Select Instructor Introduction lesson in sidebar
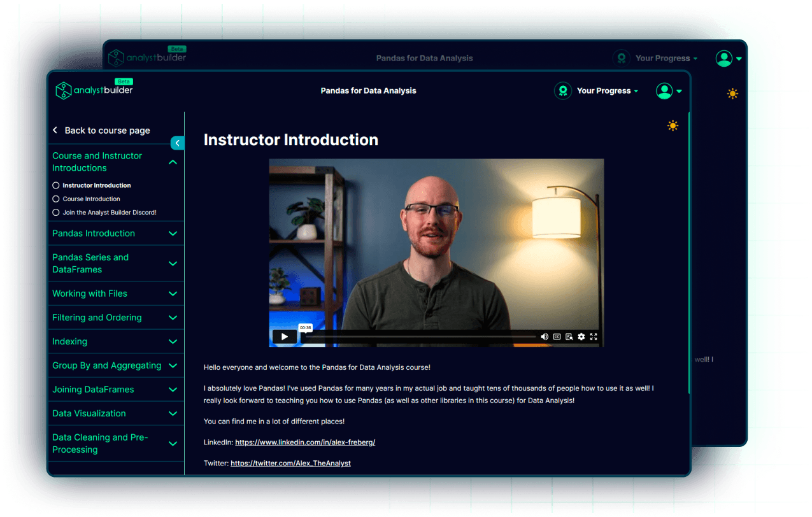The height and width of the screenshot is (517, 812). coord(97,185)
